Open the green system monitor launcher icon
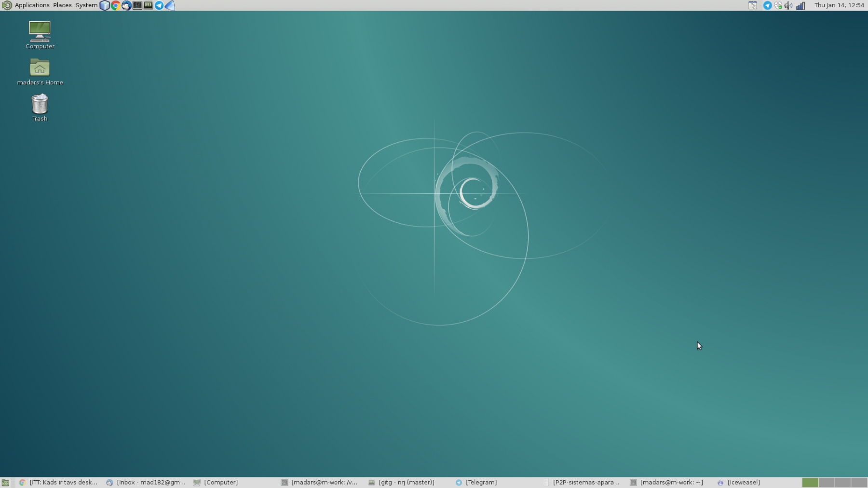Image resolution: width=868 pixels, height=488 pixels. [x=148, y=5]
